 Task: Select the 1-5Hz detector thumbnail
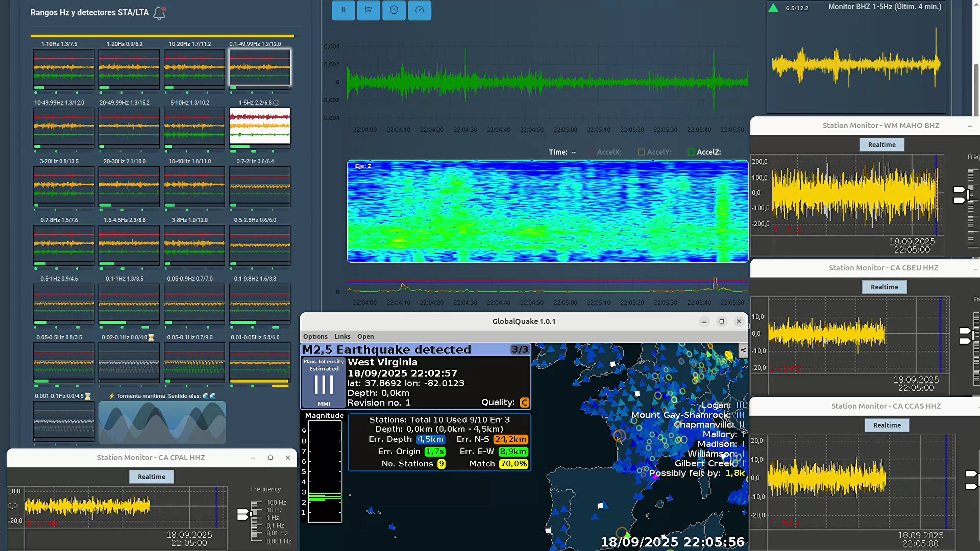tap(260, 126)
